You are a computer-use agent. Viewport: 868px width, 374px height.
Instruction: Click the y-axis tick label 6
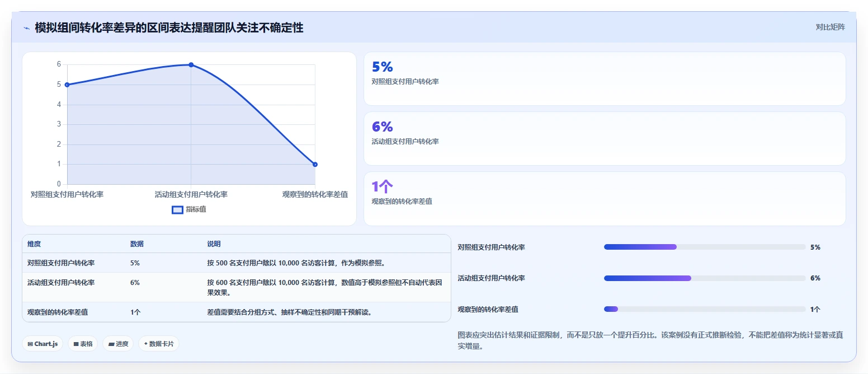point(59,64)
